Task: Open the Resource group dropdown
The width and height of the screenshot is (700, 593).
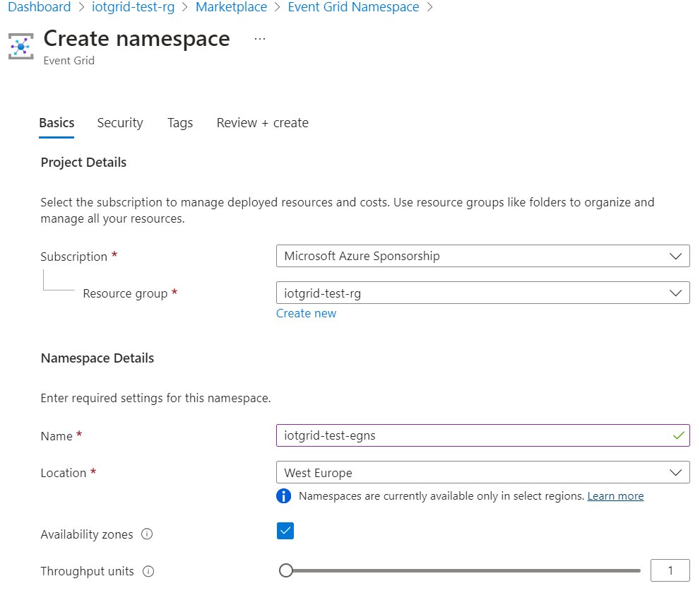Action: [482, 293]
